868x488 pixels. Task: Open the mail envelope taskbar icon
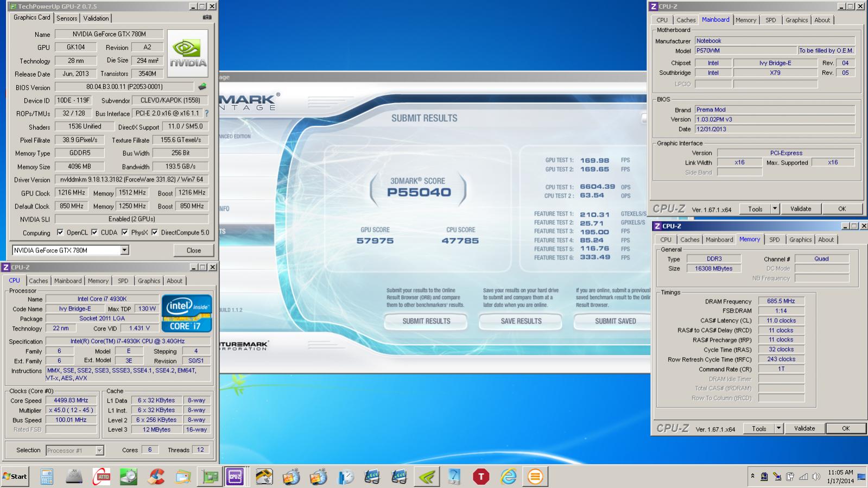(183, 477)
